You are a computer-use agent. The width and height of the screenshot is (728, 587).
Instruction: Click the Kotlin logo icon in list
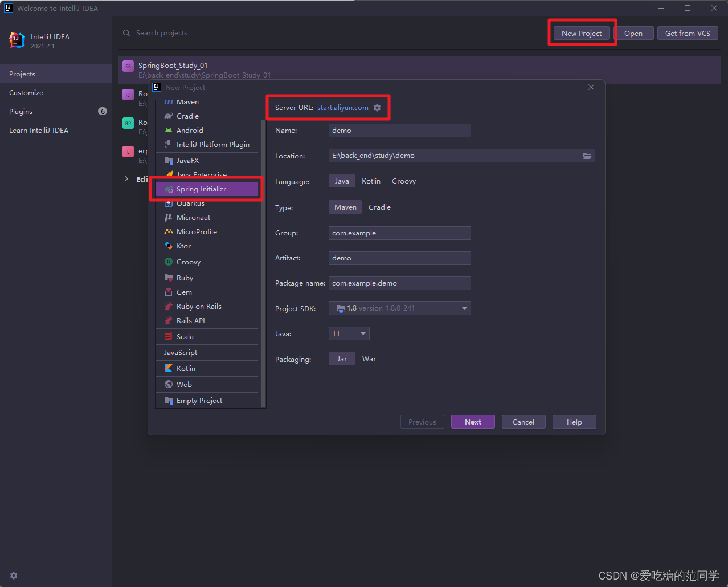pos(169,369)
